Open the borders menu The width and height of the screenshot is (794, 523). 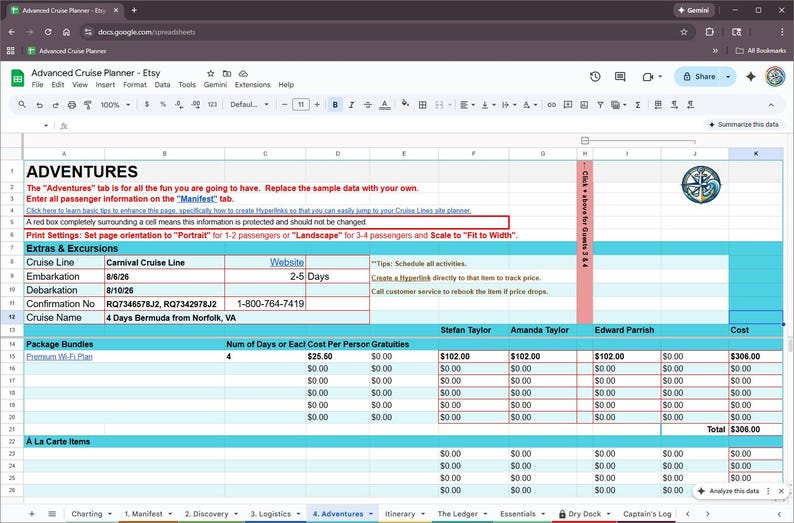[422, 105]
